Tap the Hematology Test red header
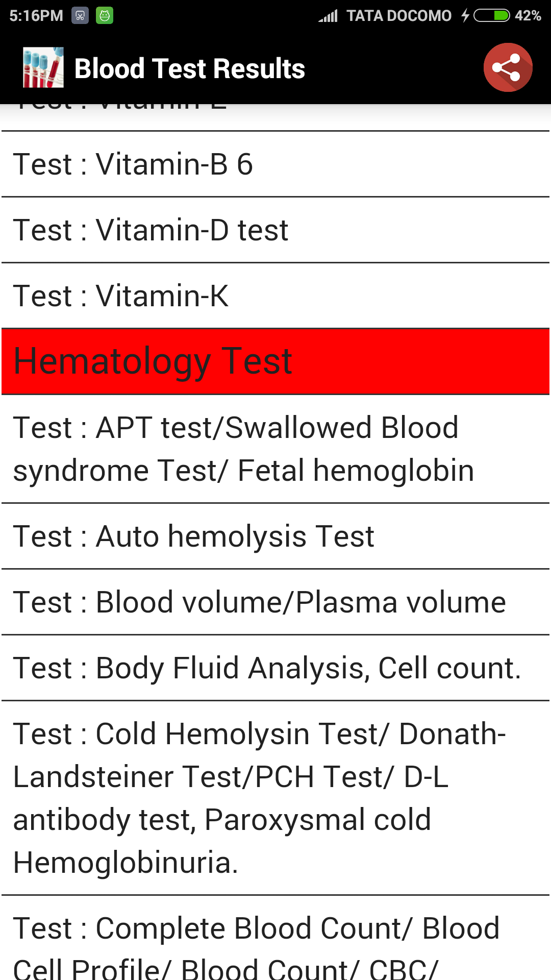 point(275,361)
